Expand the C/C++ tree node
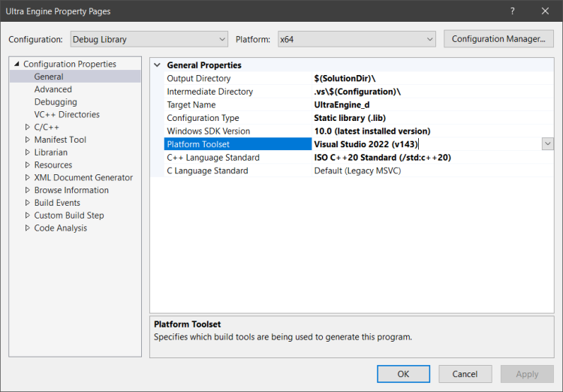Image resolution: width=563 pixels, height=392 pixels. (27, 128)
